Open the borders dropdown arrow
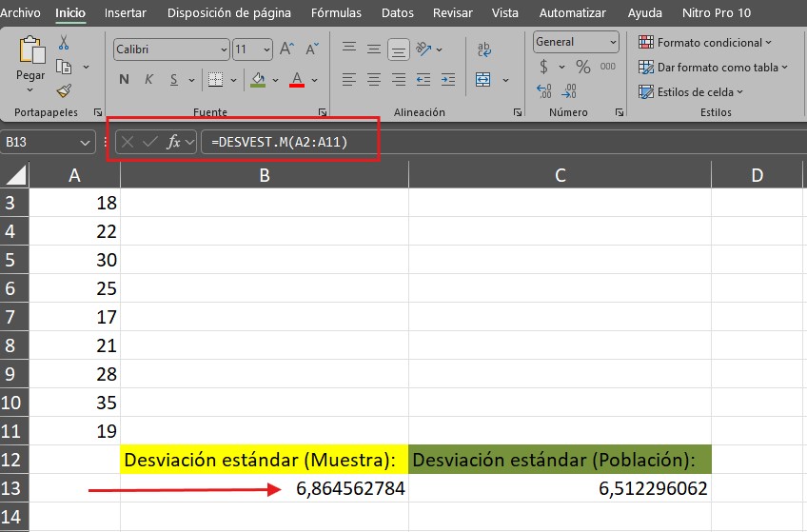 click(x=233, y=80)
